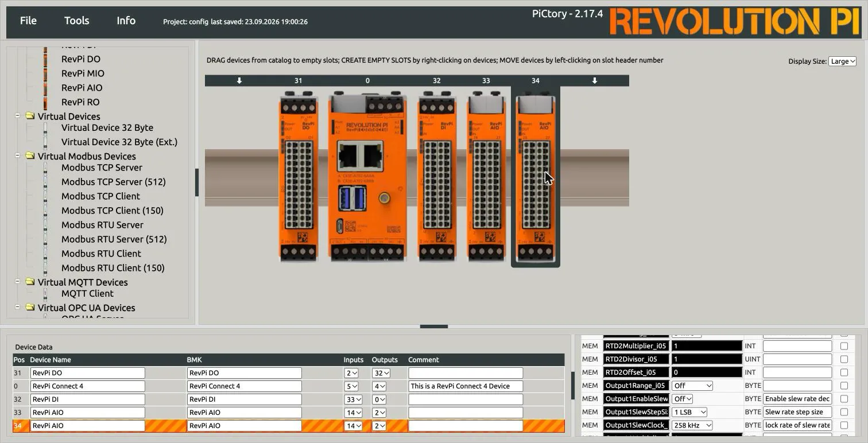The height and width of the screenshot is (443, 868).
Task: Collapse the Virtual MQTT Devices tree folder
Action: [17, 281]
